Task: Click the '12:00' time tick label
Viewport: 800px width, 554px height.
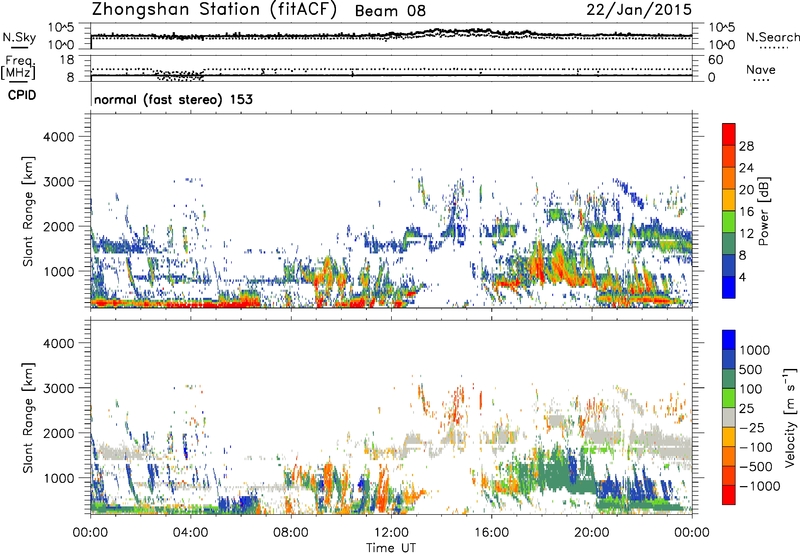Action: (391, 533)
